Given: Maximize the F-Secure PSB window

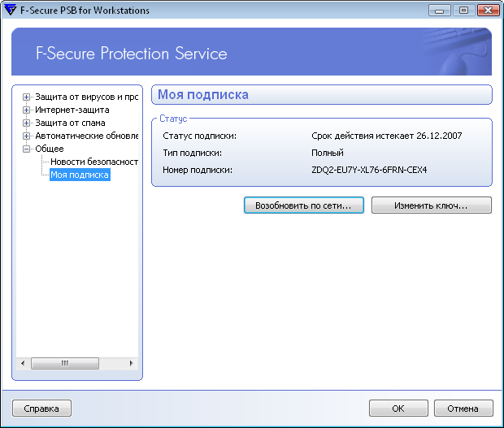Looking at the screenshot, I should (x=463, y=11).
